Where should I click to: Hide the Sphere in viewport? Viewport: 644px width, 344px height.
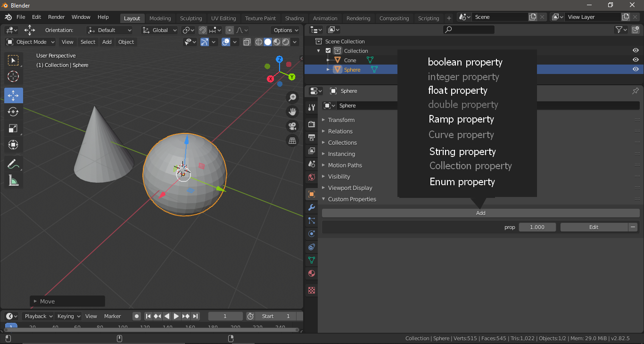pyautogui.click(x=636, y=69)
